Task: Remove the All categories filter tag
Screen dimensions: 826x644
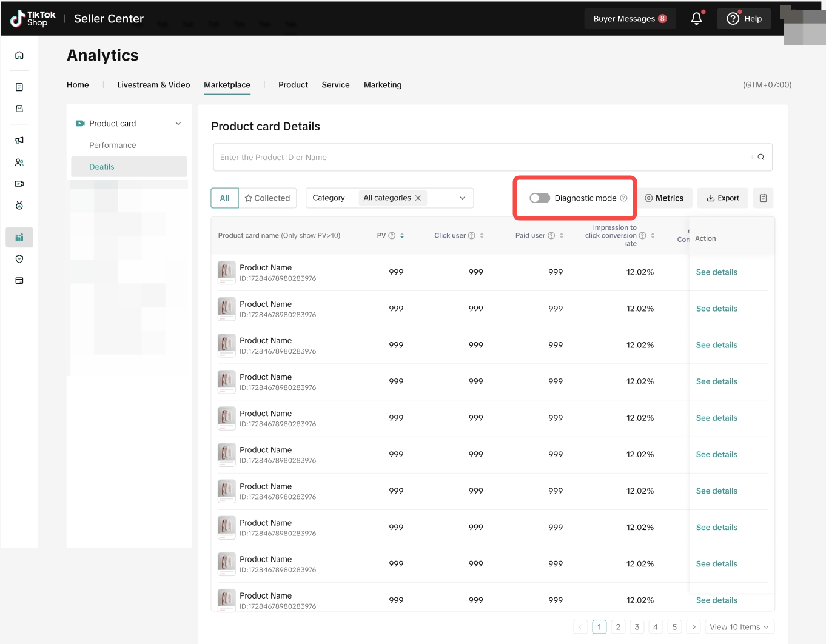Action: click(418, 198)
